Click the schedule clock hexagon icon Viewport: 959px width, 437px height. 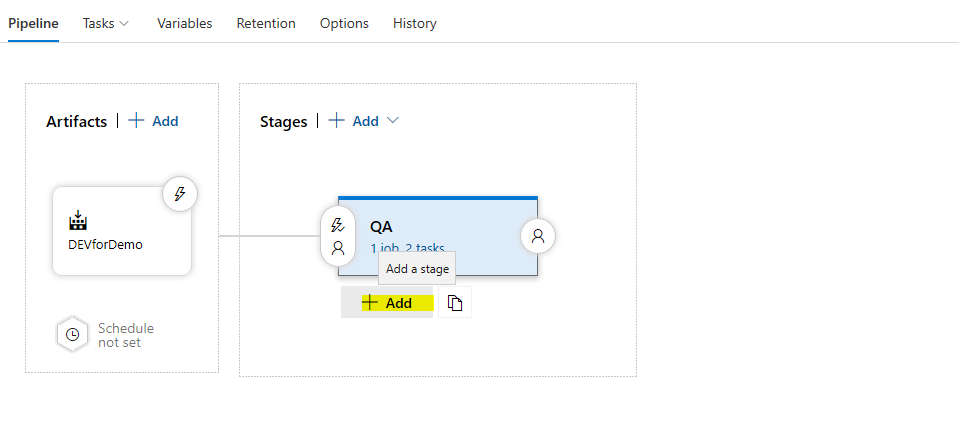click(x=72, y=334)
